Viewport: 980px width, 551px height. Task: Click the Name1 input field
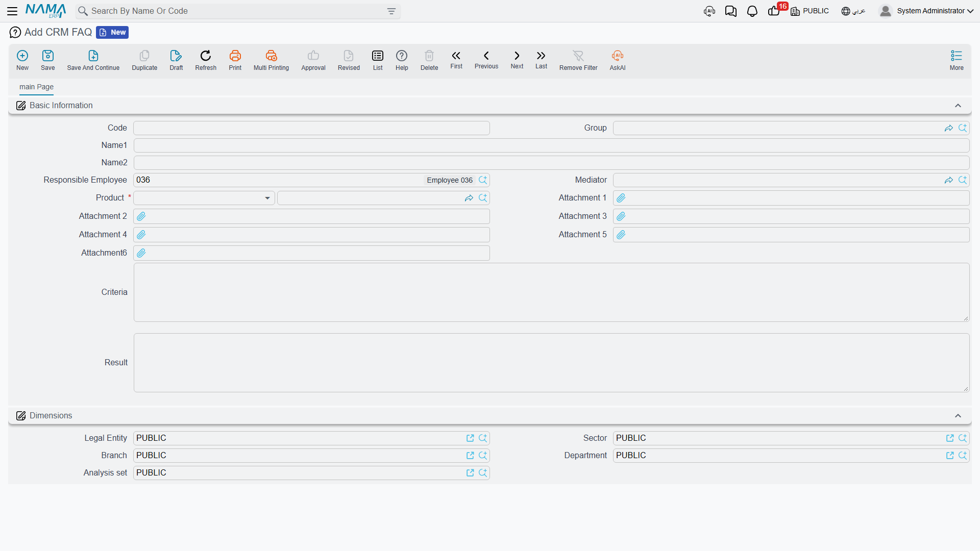point(551,145)
